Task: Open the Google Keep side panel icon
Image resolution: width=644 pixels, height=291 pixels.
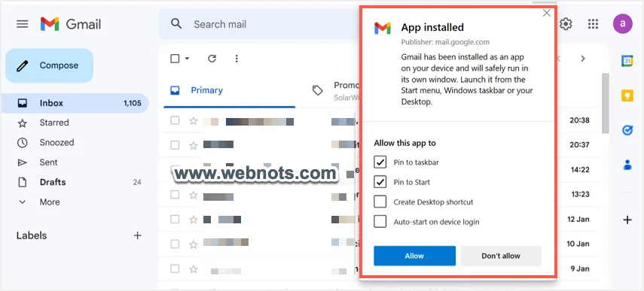Action: click(x=627, y=95)
